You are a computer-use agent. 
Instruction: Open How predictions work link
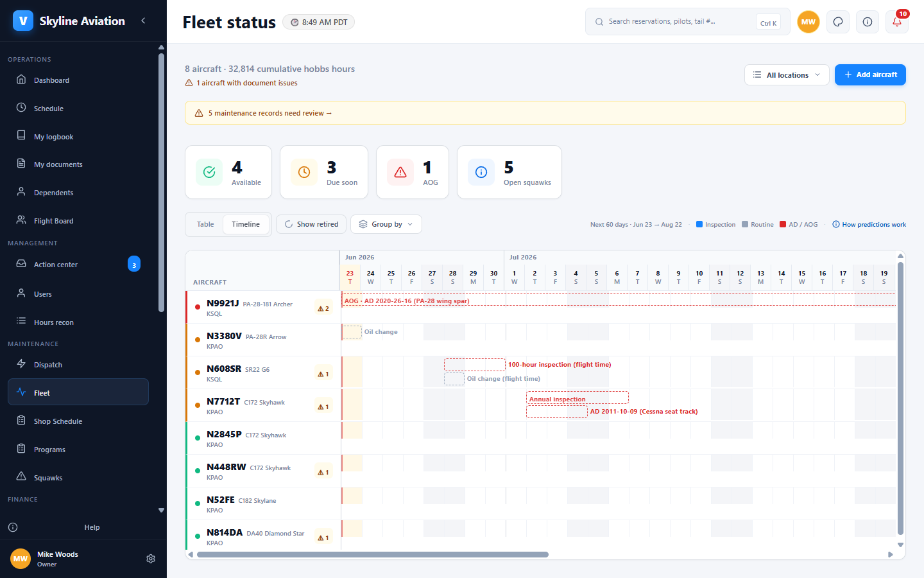[x=869, y=225]
